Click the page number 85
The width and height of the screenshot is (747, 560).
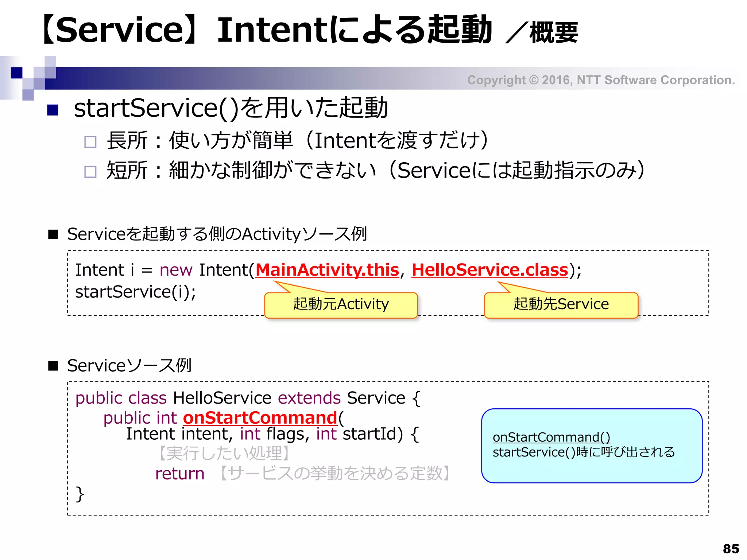pos(731,549)
